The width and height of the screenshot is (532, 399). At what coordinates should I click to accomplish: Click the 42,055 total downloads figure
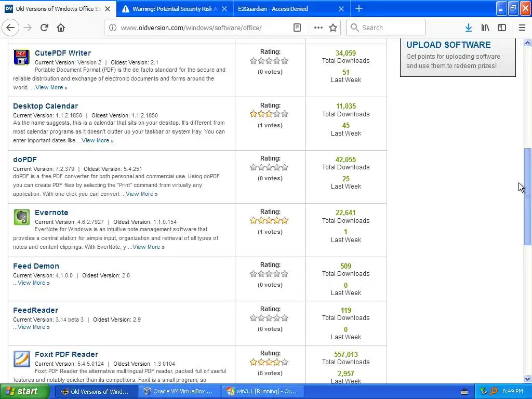[345, 160]
